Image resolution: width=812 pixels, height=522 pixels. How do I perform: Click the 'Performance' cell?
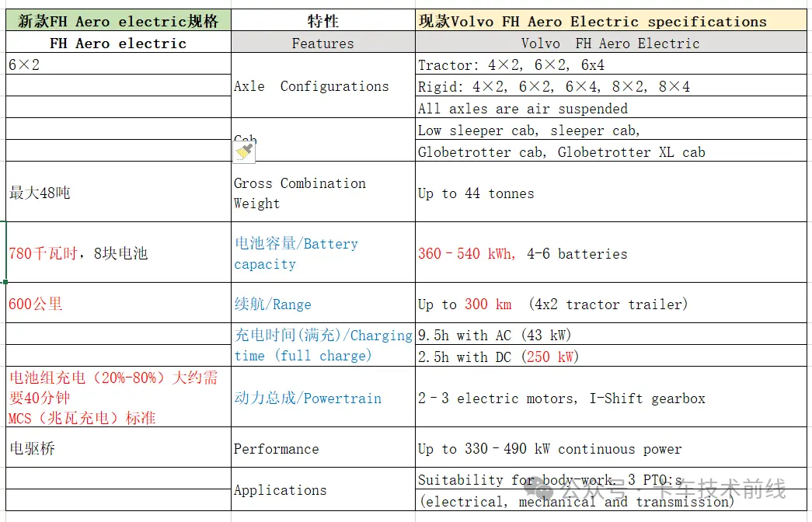pos(323,447)
